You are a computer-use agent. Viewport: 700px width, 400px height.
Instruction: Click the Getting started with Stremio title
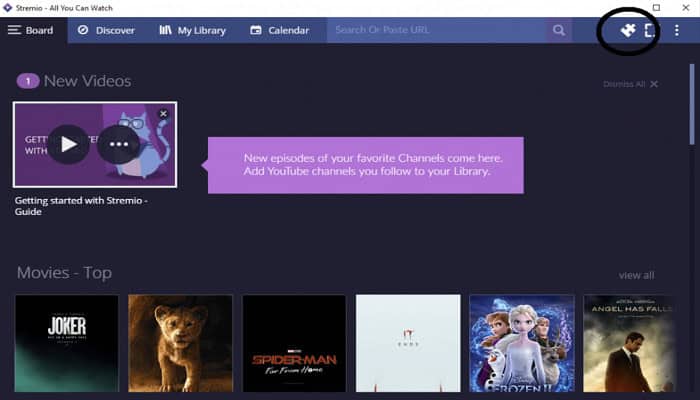point(81,206)
